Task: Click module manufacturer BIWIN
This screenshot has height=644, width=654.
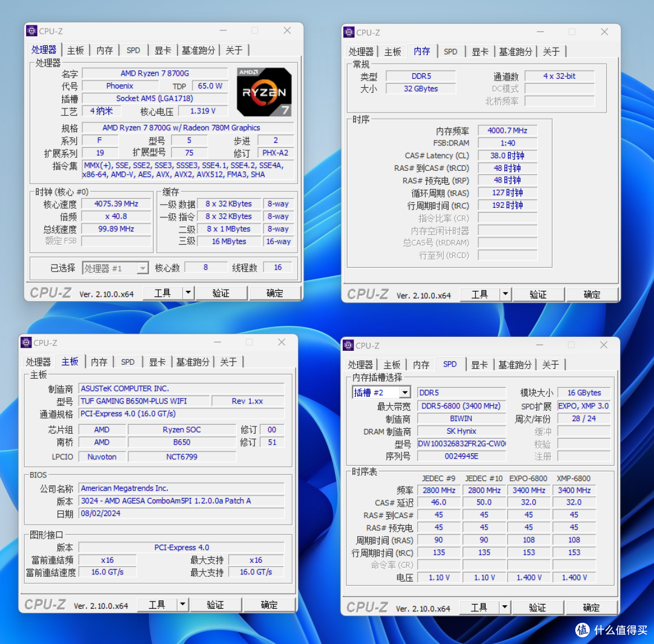Action: [461, 418]
